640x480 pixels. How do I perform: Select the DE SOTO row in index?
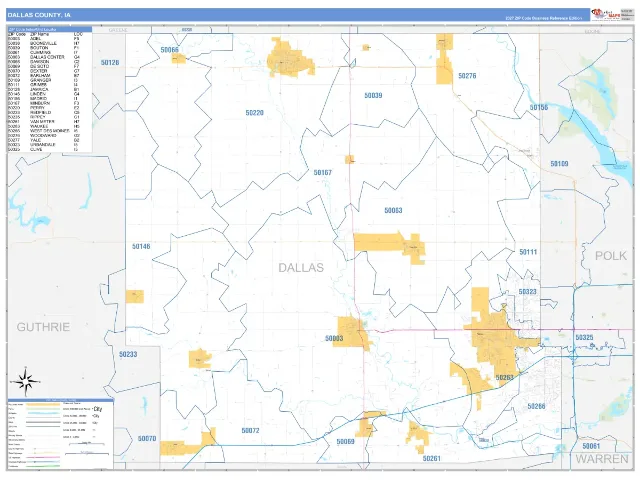44,67
